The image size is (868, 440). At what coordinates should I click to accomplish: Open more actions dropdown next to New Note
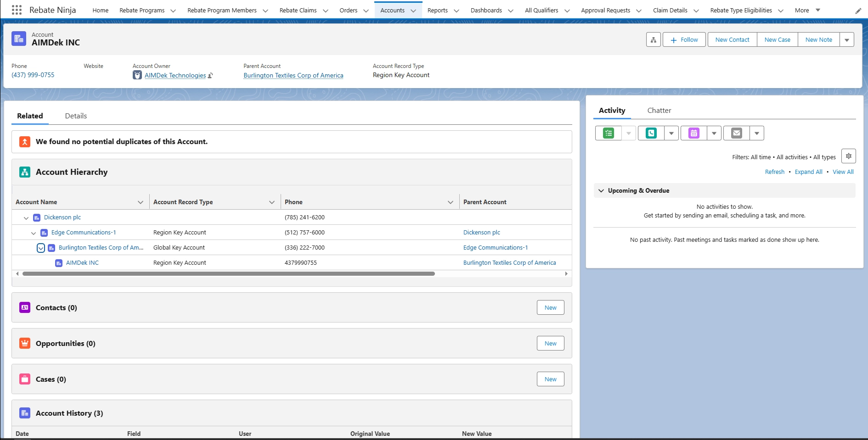[x=846, y=40]
